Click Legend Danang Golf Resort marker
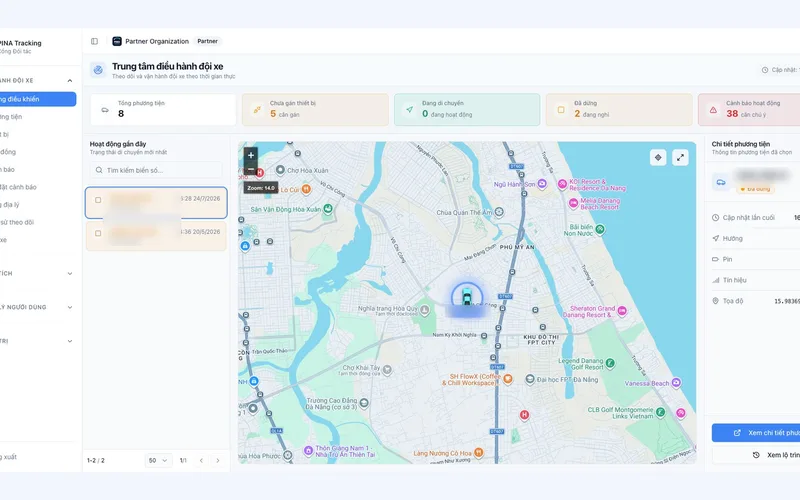Image resolution: width=800 pixels, height=500 pixels. (x=610, y=363)
